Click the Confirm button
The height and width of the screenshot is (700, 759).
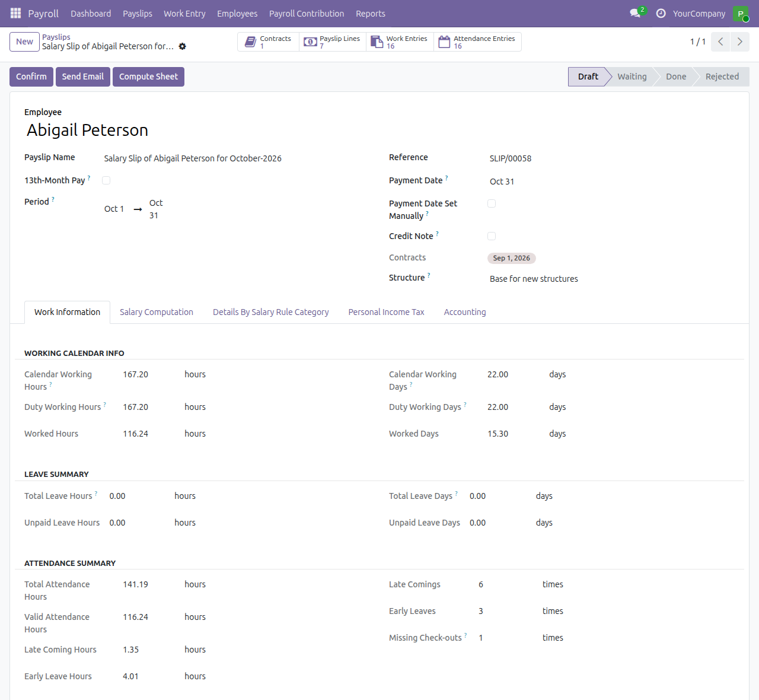31,77
